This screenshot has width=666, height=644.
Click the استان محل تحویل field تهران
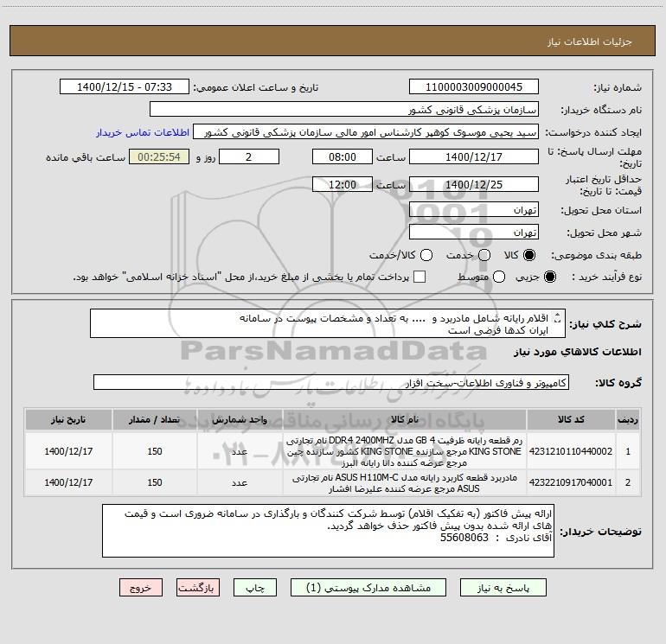474,209
